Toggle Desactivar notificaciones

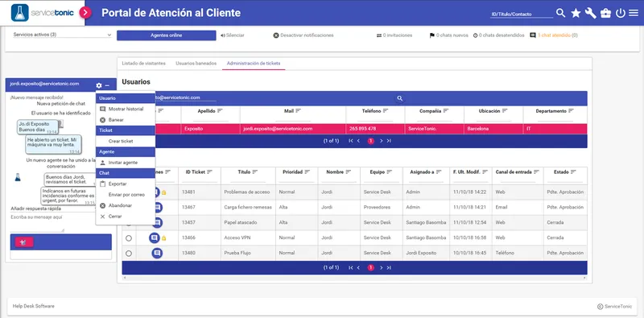(x=303, y=35)
